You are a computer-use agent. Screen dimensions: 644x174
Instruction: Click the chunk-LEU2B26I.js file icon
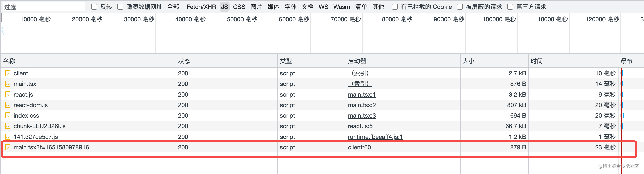point(8,126)
